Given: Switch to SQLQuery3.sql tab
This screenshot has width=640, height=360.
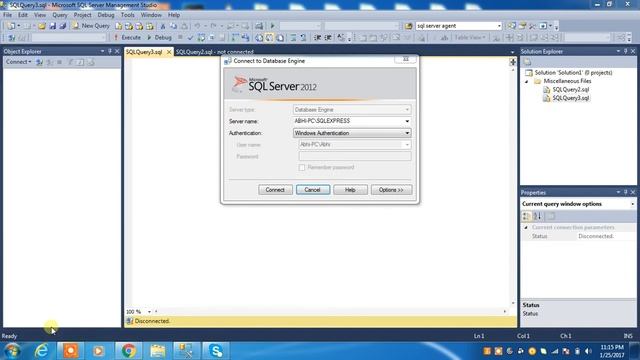Looking at the screenshot, I should [x=144, y=52].
